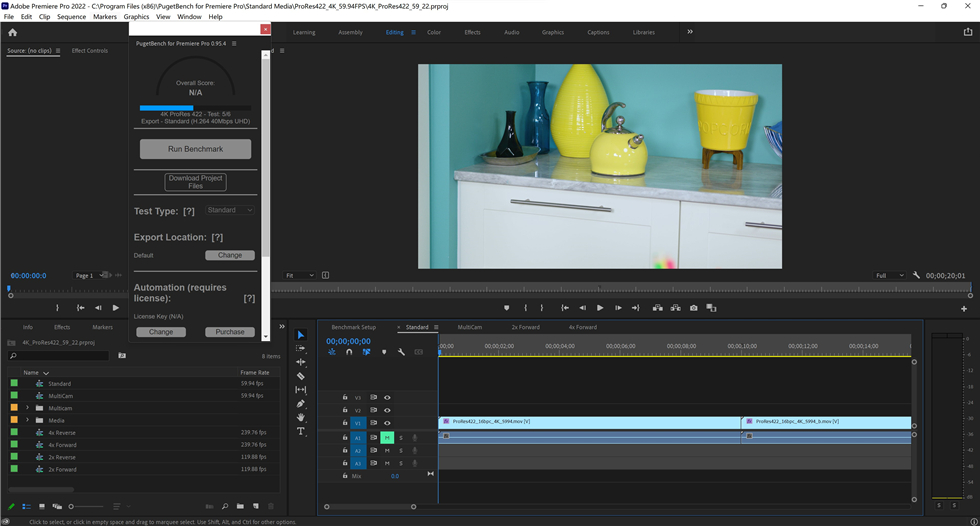Screen dimensions: 980x526
Task: Toggle lock on track V3
Action: 345,397
